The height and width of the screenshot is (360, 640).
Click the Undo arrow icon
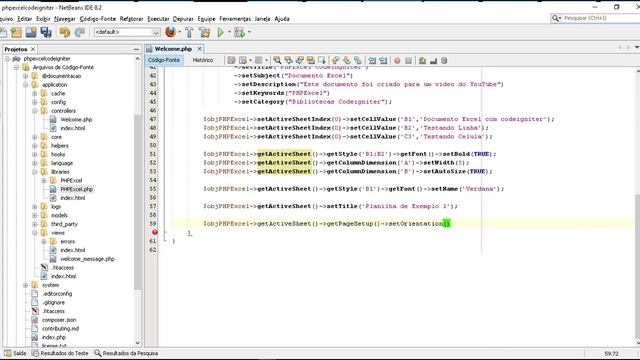click(x=64, y=32)
